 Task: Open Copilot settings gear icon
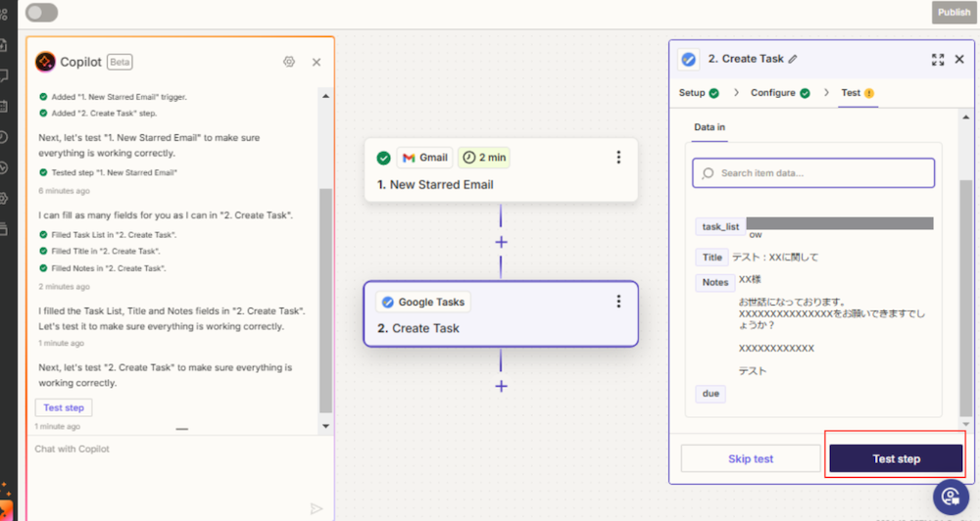click(x=289, y=62)
